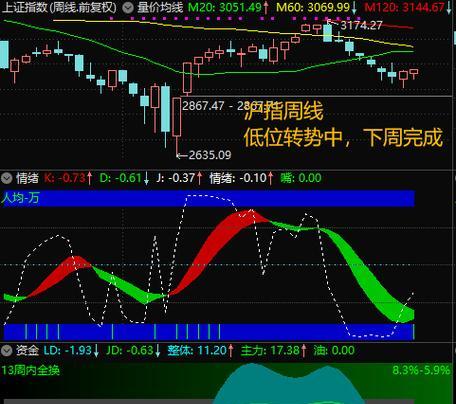Click the 人均-万 label in blue band
Screen dimensions: 456x404
click(21, 198)
